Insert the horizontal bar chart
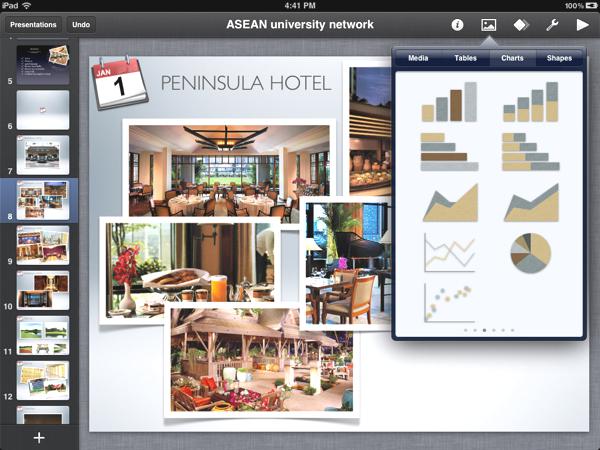 tap(449, 152)
